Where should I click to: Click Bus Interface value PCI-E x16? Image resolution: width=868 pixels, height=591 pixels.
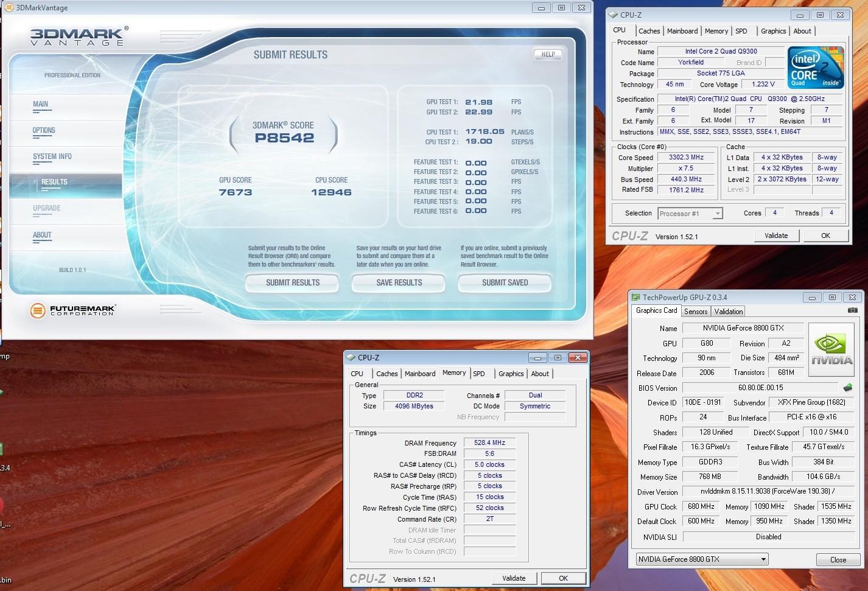pyautogui.click(x=811, y=417)
